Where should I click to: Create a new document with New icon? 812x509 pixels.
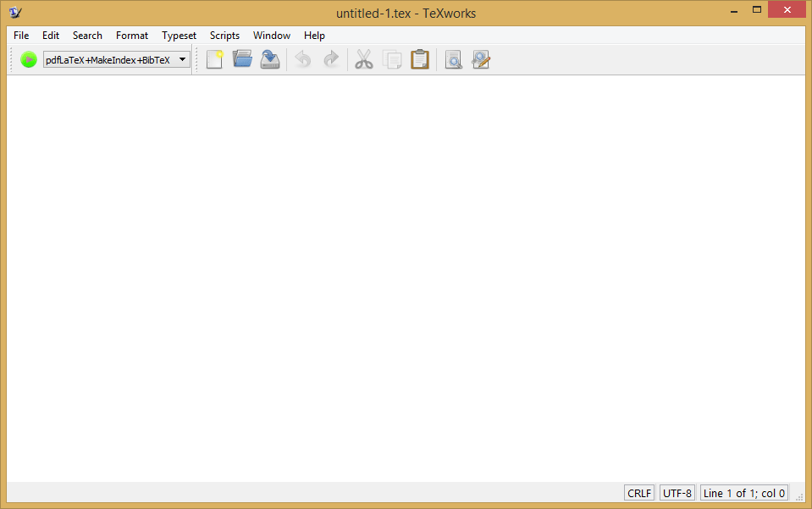point(214,59)
